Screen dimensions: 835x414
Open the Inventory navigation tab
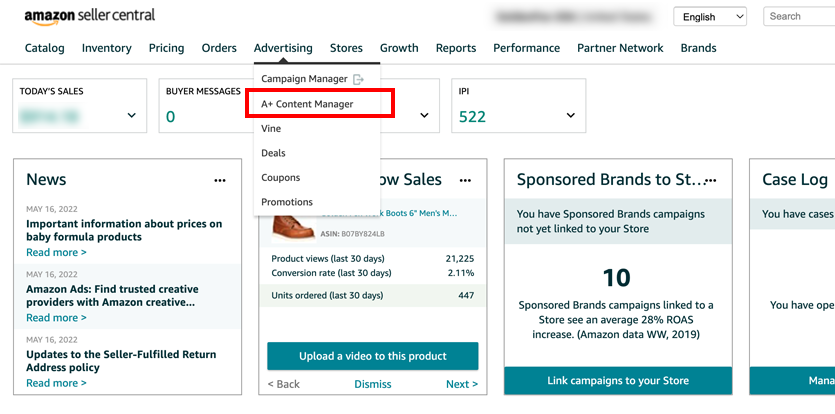(x=107, y=48)
